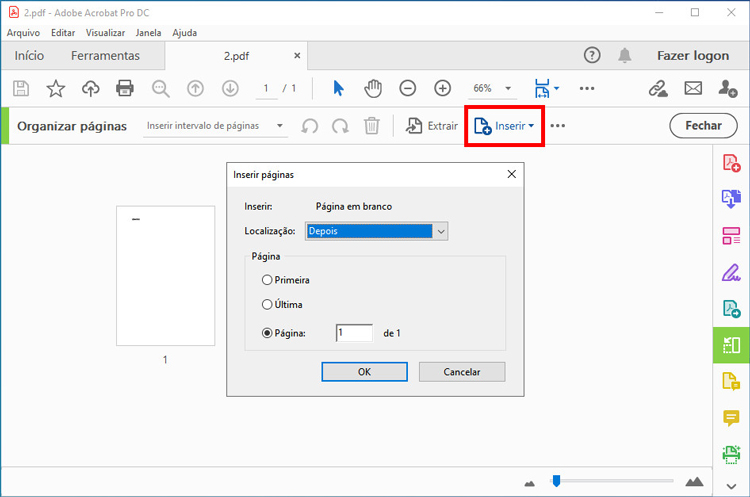The image size is (750, 497).
Task: Click the Fechar button
Action: (x=703, y=126)
